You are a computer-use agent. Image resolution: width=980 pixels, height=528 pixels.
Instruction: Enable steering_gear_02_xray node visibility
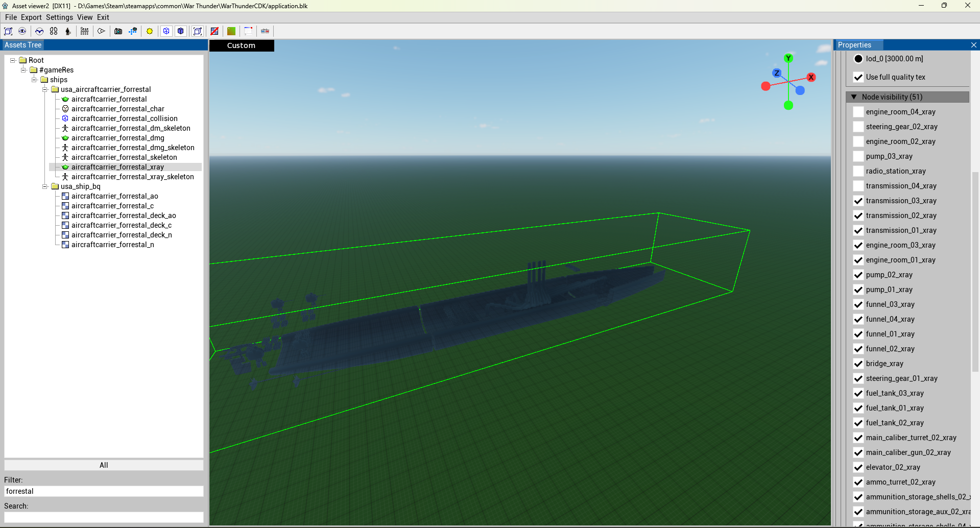(x=858, y=127)
